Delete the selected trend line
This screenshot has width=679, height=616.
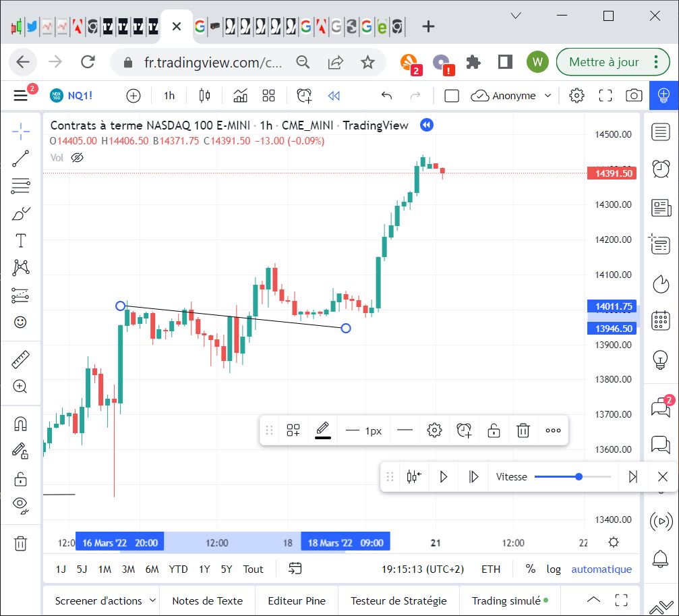pos(523,430)
